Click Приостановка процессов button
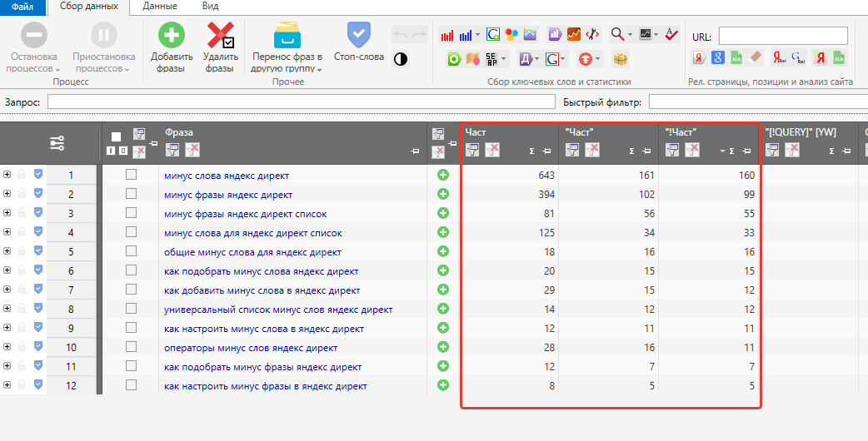The image size is (868, 441). click(x=103, y=48)
